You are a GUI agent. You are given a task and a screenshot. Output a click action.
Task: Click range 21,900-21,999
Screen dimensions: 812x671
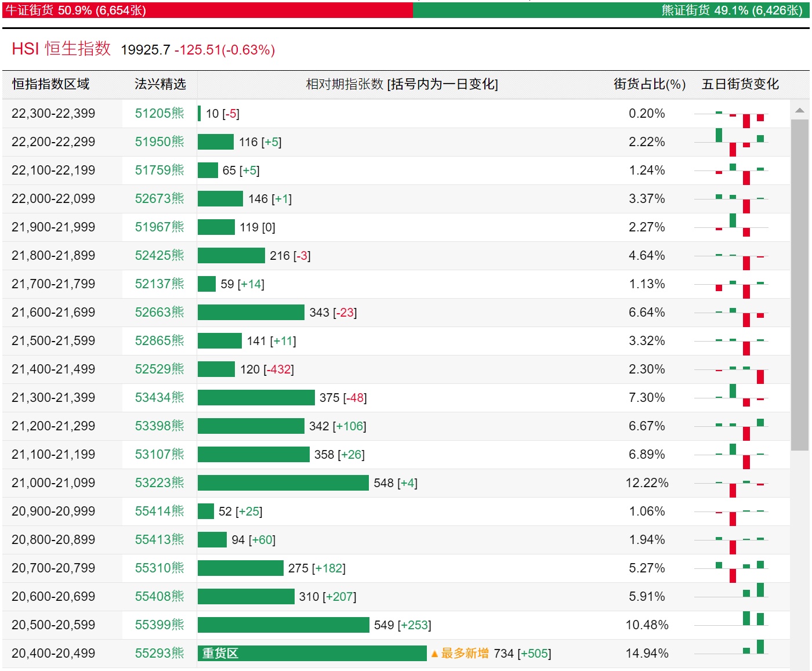pyautogui.click(x=53, y=227)
